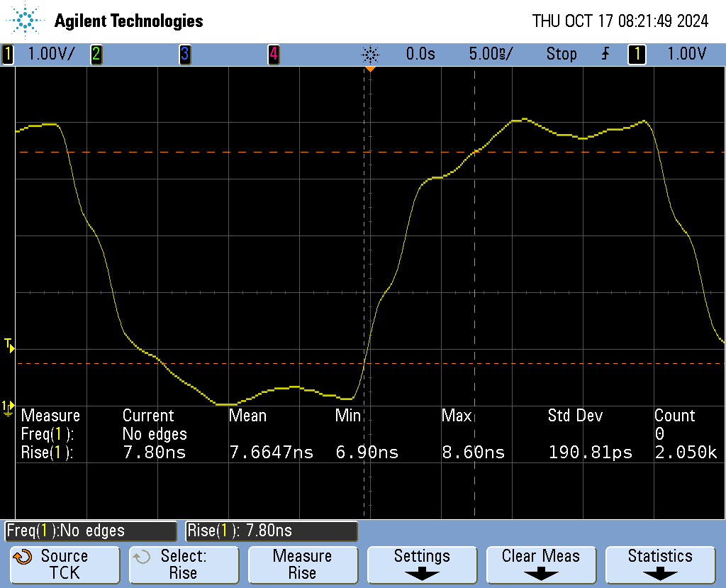Select the green channel 2 indicator
Screen dimensions: 726x588
pos(96,54)
